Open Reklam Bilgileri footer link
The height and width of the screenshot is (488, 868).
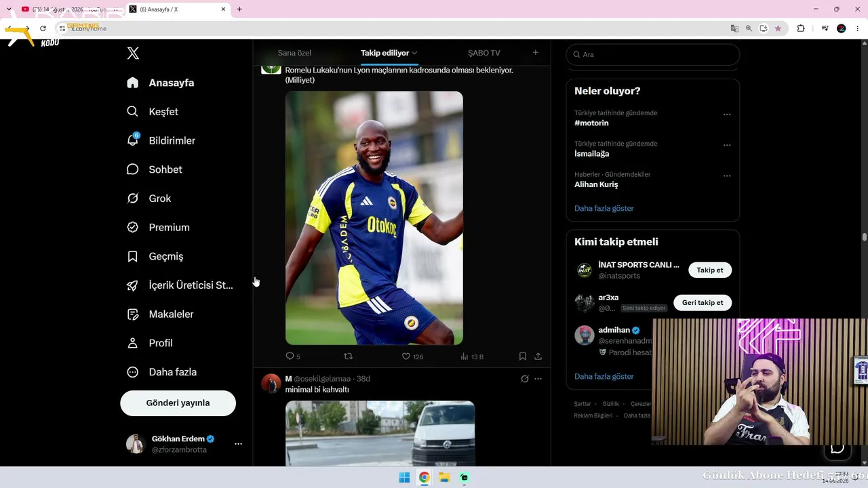coord(593,415)
